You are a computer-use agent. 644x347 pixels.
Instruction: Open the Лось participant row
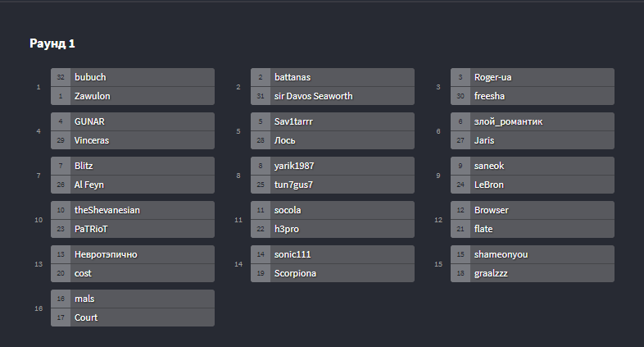click(x=333, y=140)
